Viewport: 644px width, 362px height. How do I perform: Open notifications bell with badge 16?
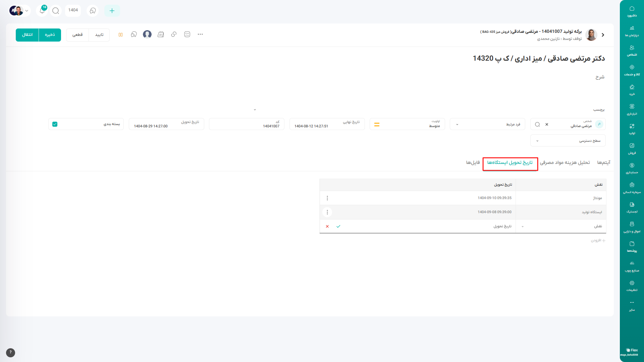point(42,11)
